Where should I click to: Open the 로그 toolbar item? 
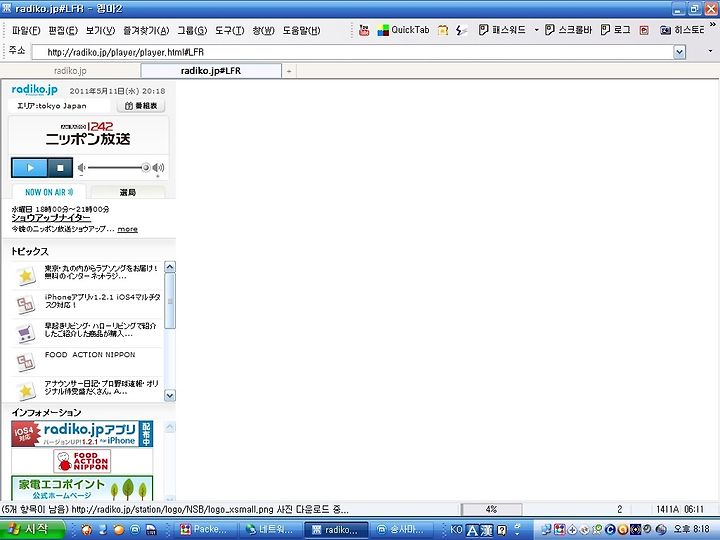(x=615, y=30)
